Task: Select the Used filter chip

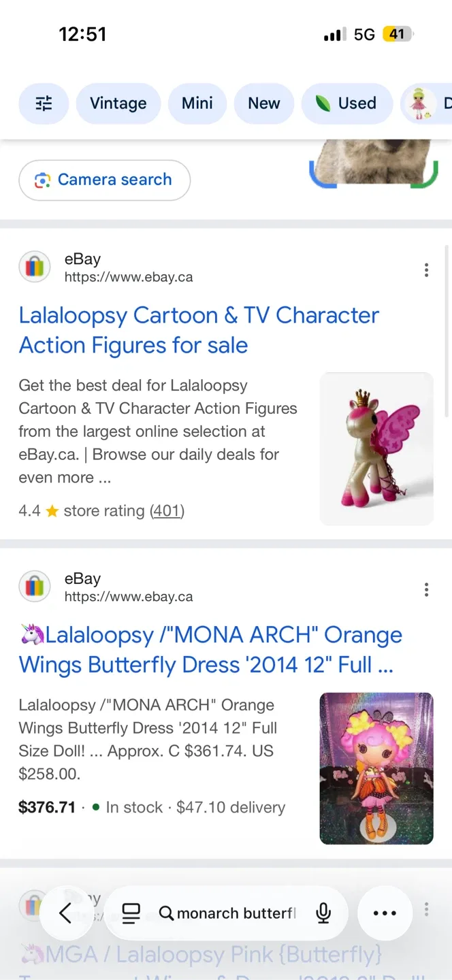Action: click(x=346, y=103)
